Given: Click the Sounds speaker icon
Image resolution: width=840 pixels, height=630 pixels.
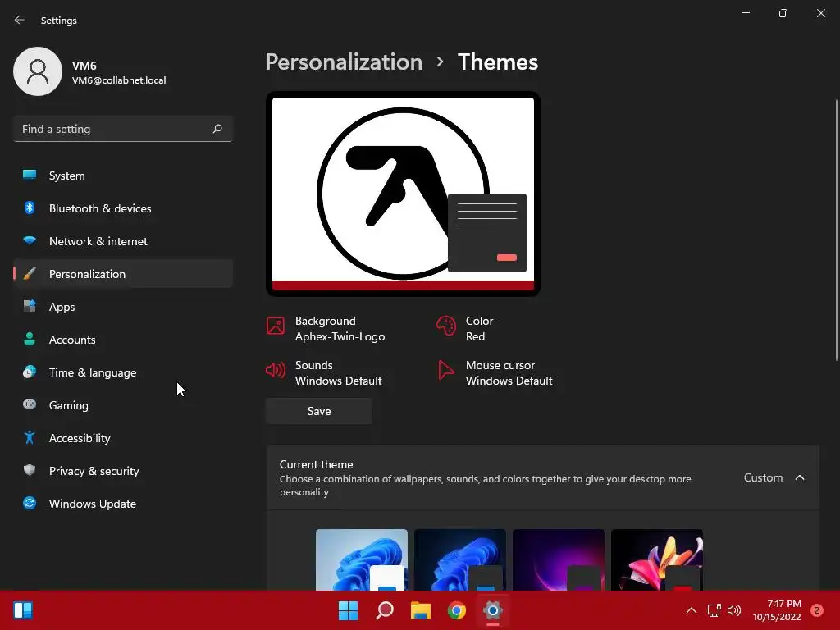Looking at the screenshot, I should point(276,370).
